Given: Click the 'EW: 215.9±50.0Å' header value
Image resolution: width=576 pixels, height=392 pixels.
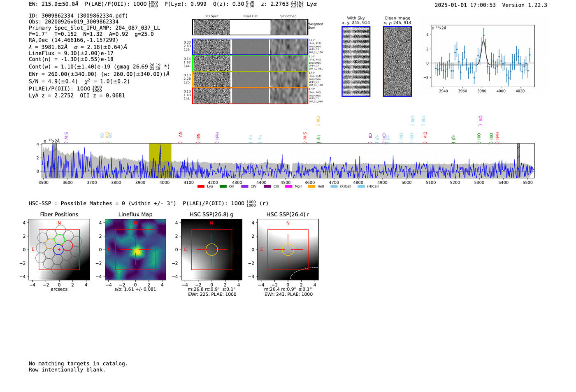Looking at the screenshot, I should coord(53,4).
